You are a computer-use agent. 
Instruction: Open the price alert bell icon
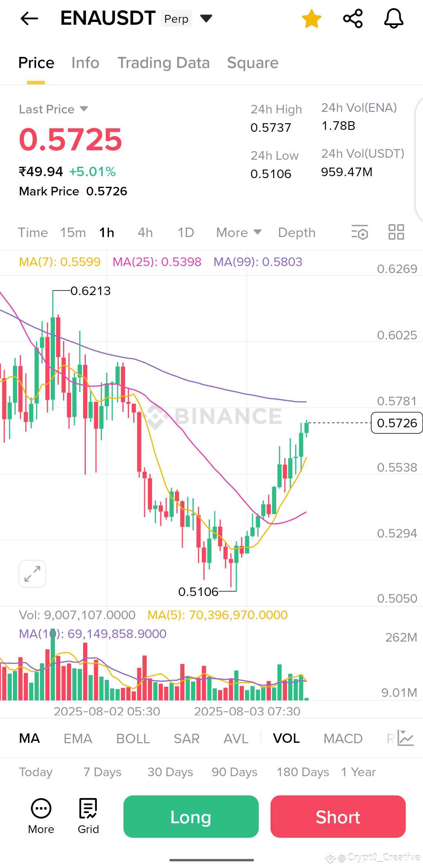[x=394, y=18]
